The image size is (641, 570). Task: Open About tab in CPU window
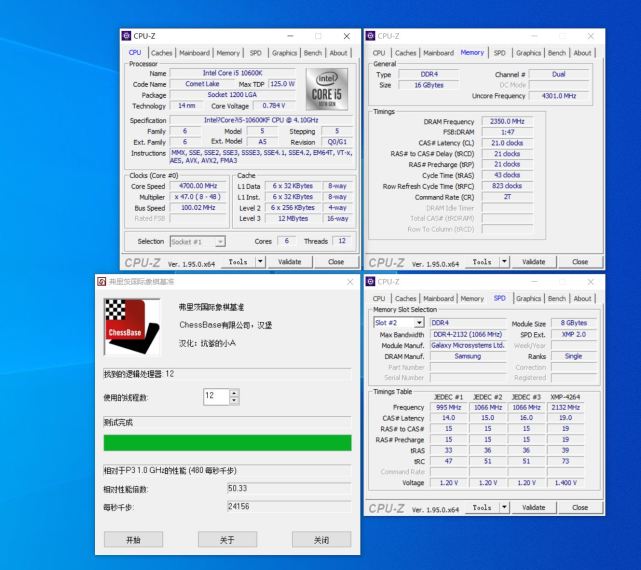[x=338, y=53]
